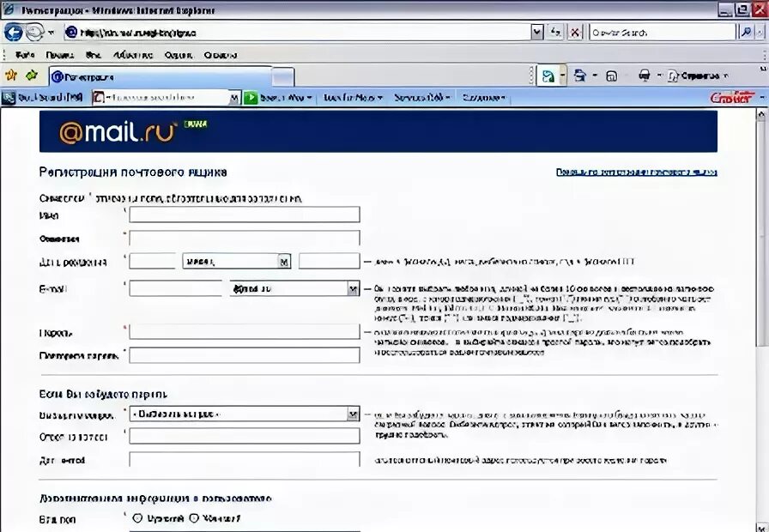Click the Ответ на вопрос answer field

click(x=245, y=436)
